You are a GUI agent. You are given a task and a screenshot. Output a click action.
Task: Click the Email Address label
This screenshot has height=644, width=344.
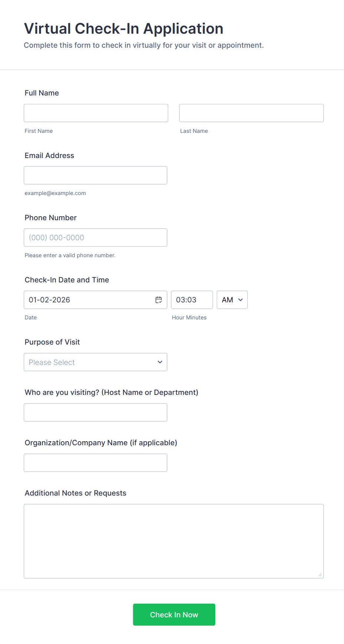pos(49,155)
